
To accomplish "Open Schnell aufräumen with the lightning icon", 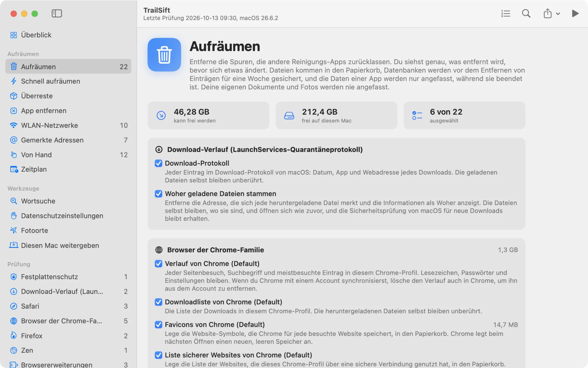I will coord(68,81).
